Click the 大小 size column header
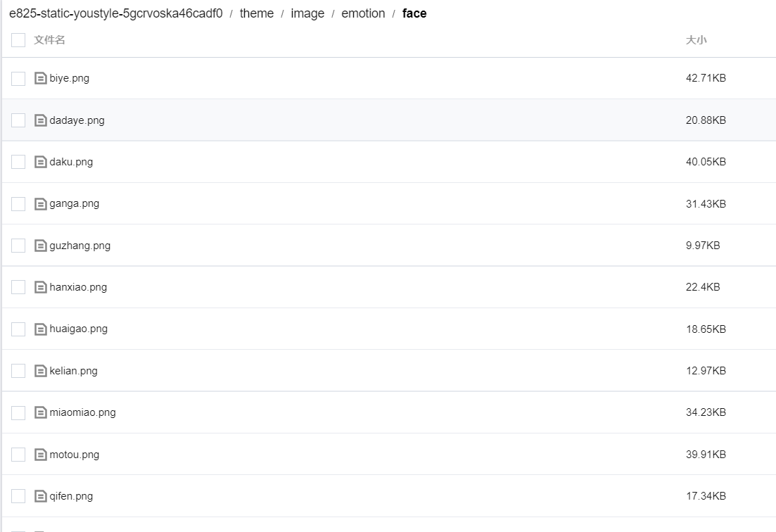 696,40
